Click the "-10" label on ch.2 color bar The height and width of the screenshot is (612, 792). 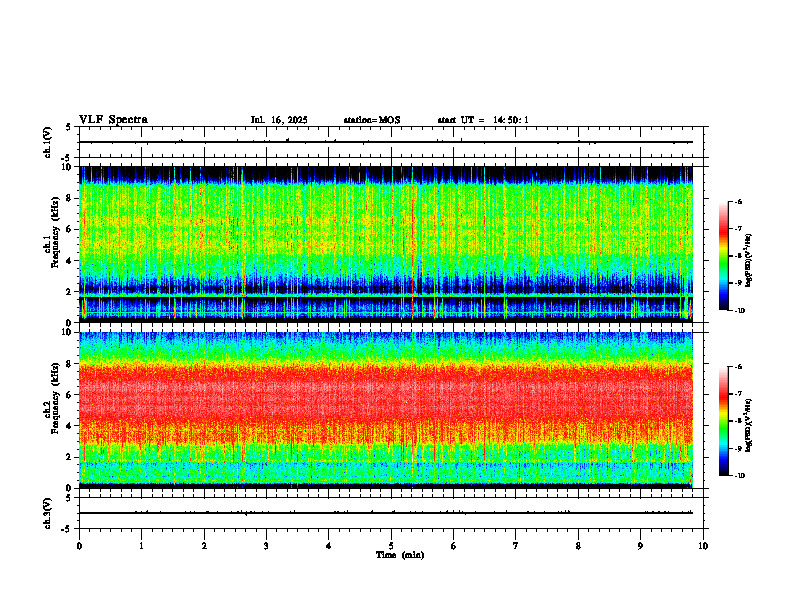[x=739, y=476]
